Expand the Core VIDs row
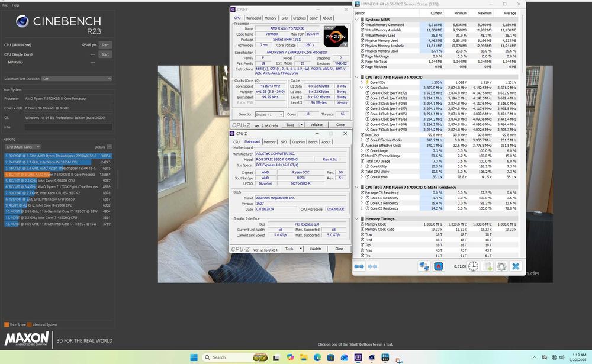 point(362,82)
